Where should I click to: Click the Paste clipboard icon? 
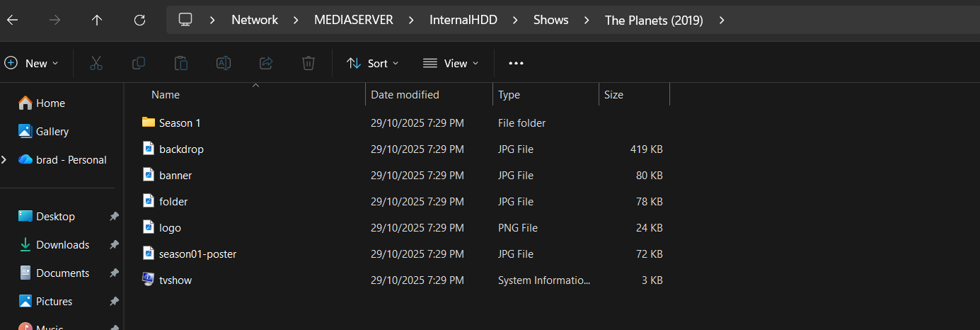coord(181,63)
